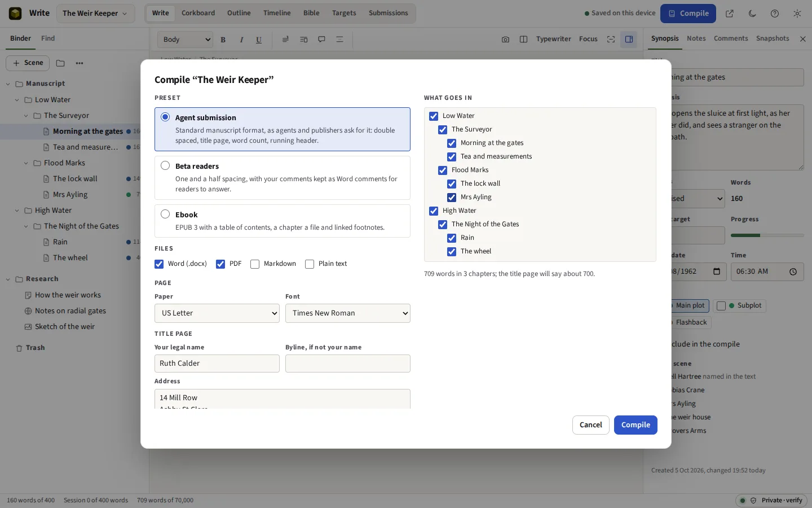Click the split view icon

click(523, 40)
